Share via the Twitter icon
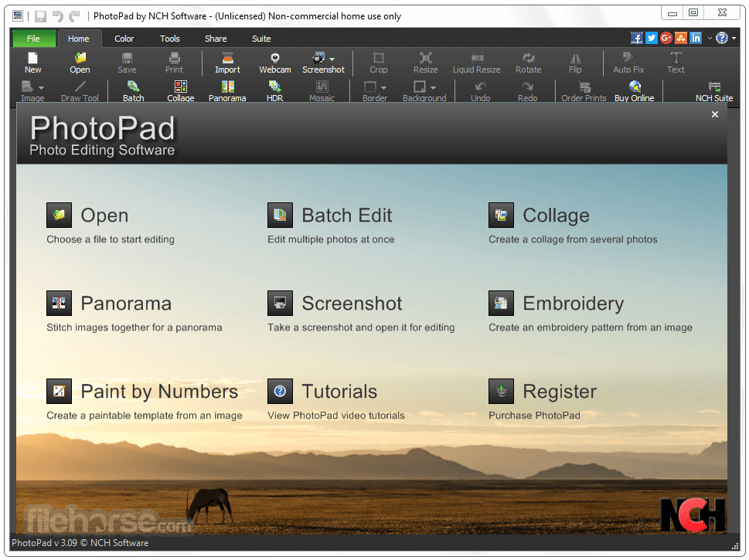749x560 pixels. tap(652, 38)
